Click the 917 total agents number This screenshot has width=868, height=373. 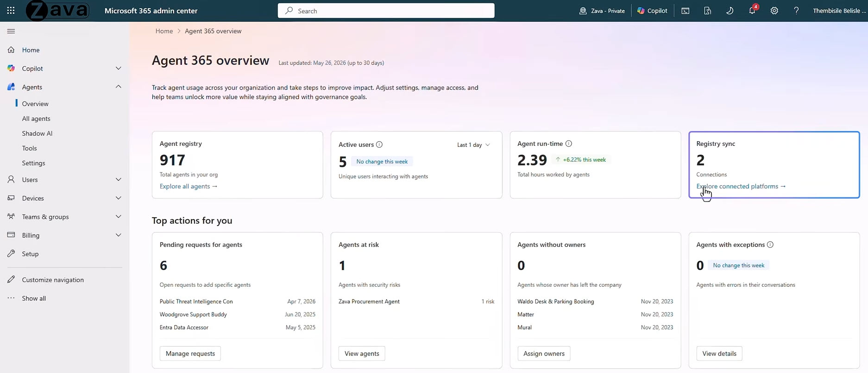[172, 160]
